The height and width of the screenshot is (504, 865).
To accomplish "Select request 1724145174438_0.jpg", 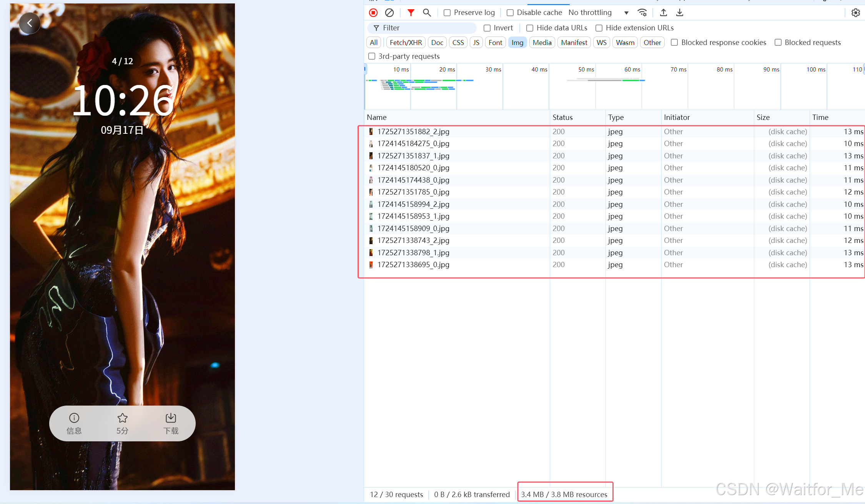I will pos(614,180).
